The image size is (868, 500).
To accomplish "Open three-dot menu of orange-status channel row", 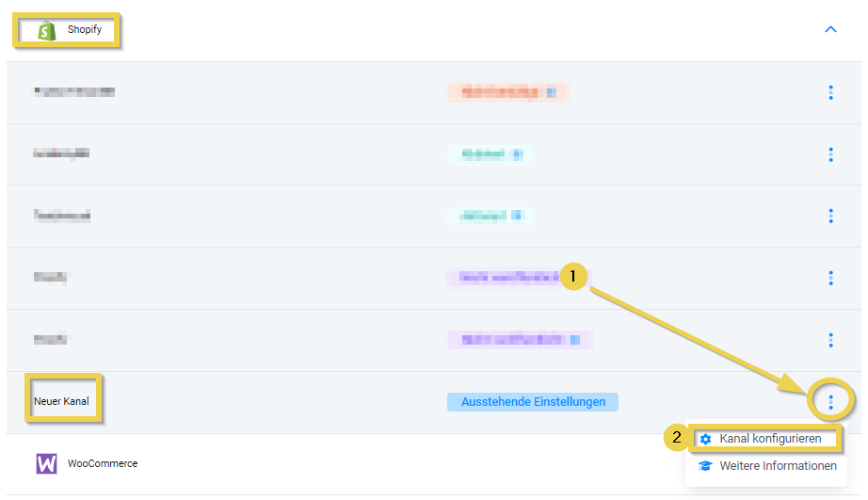I will tap(830, 92).
